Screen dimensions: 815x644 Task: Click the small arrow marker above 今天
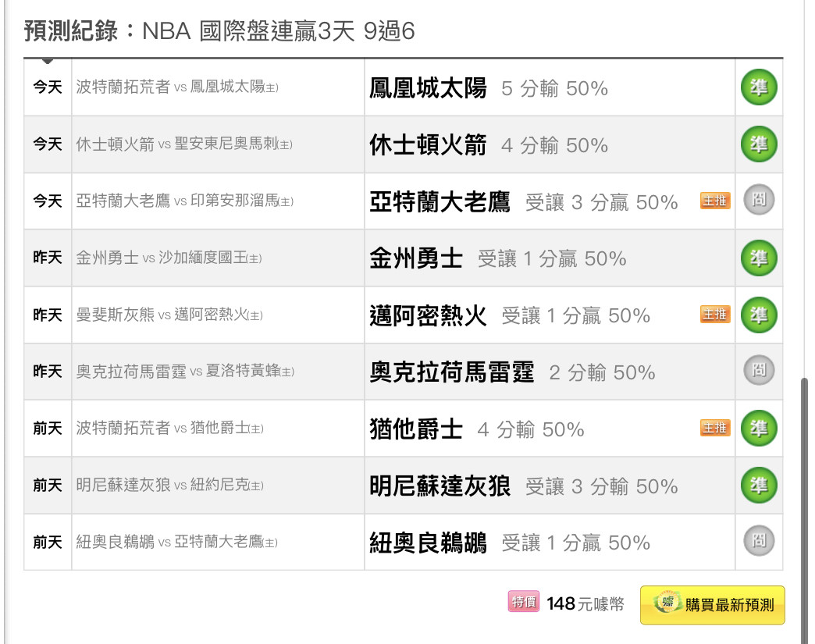(x=48, y=62)
